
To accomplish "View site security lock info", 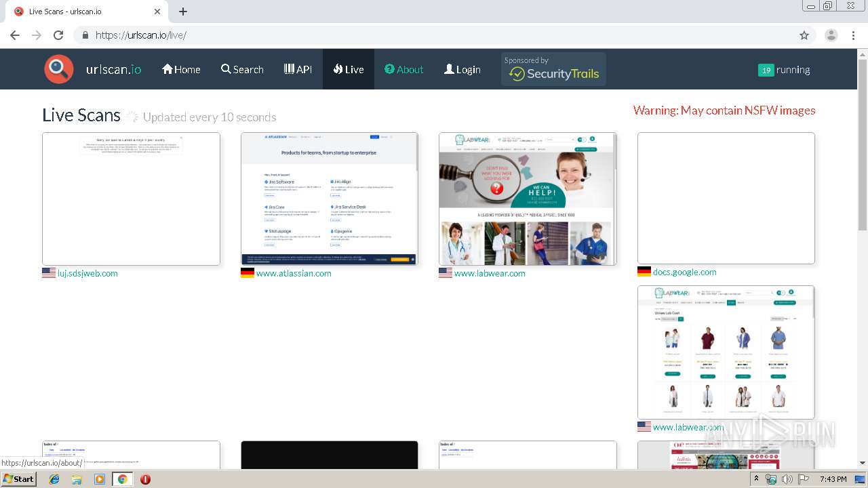I will (x=85, y=35).
